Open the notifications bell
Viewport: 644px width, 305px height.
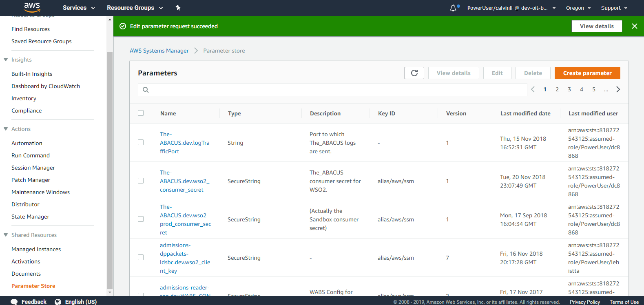pyautogui.click(x=453, y=8)
